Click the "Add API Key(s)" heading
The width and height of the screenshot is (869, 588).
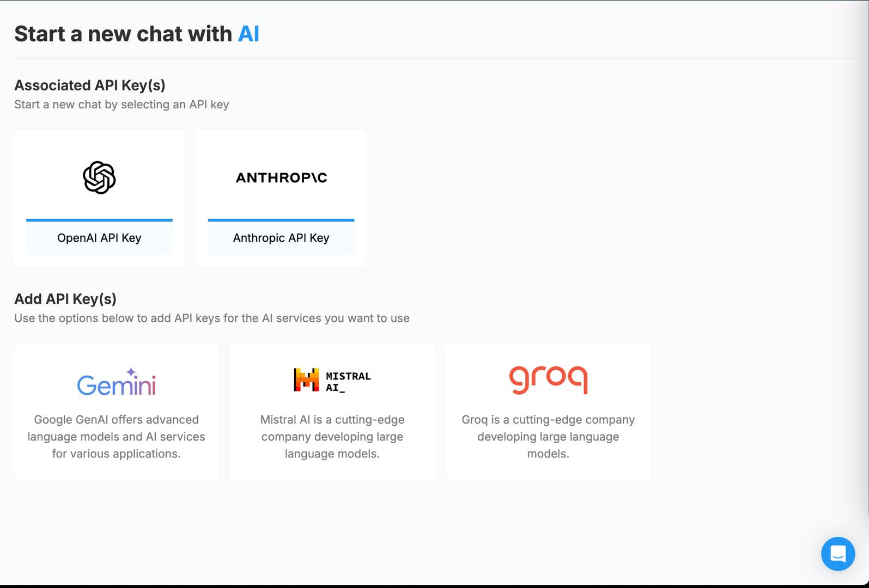[x=65, y=299]
